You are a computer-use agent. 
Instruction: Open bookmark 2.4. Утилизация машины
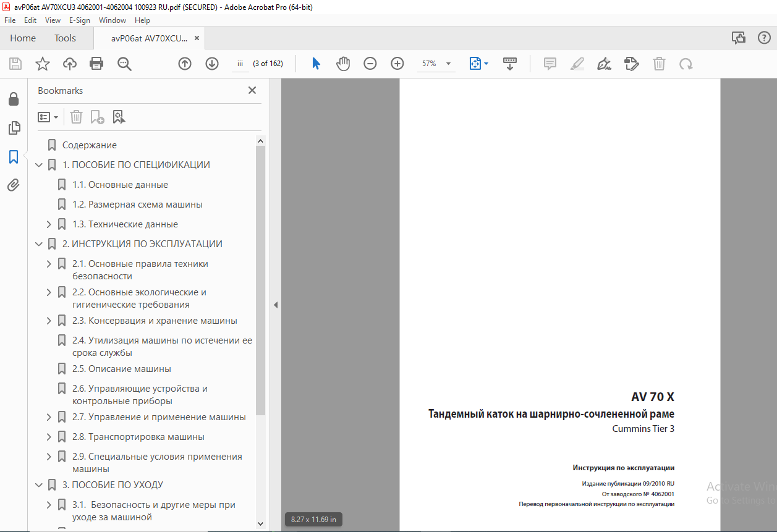pyautogui.click(x=162, y=347)
